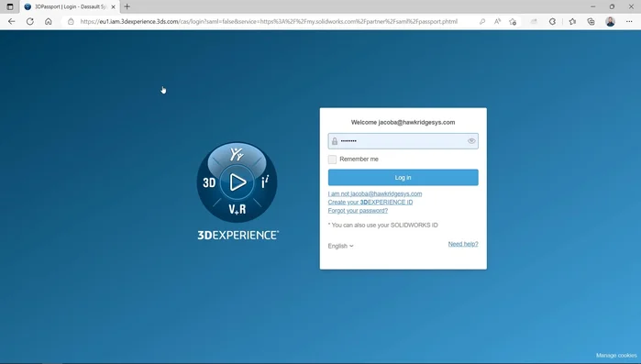Click Manage cookies link

click(x=616, y=356)
